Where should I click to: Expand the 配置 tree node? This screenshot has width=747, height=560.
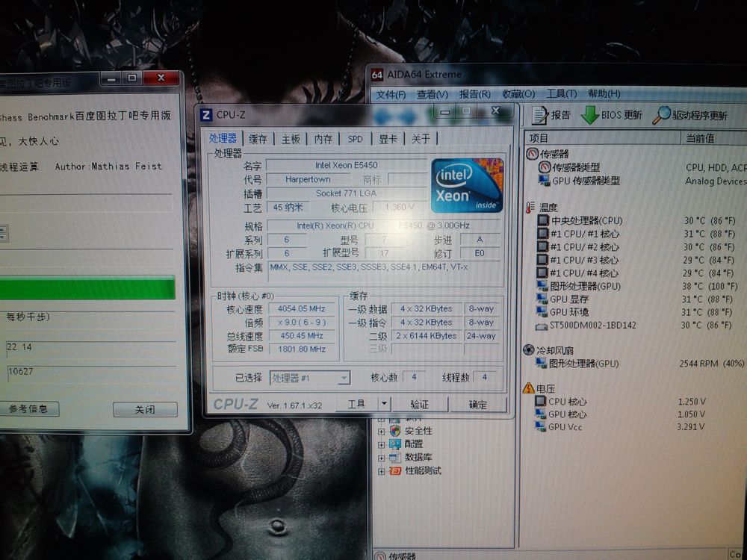(x=381, y=445)
